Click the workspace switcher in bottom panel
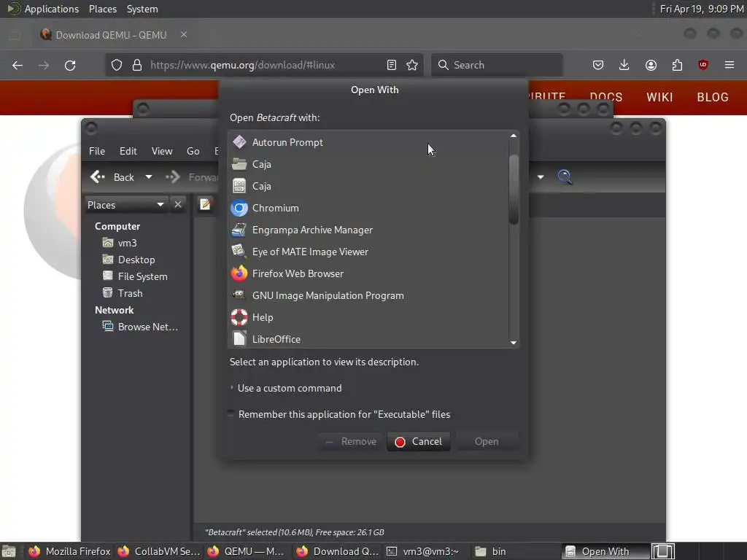747x560 pixels. (662, 551)
